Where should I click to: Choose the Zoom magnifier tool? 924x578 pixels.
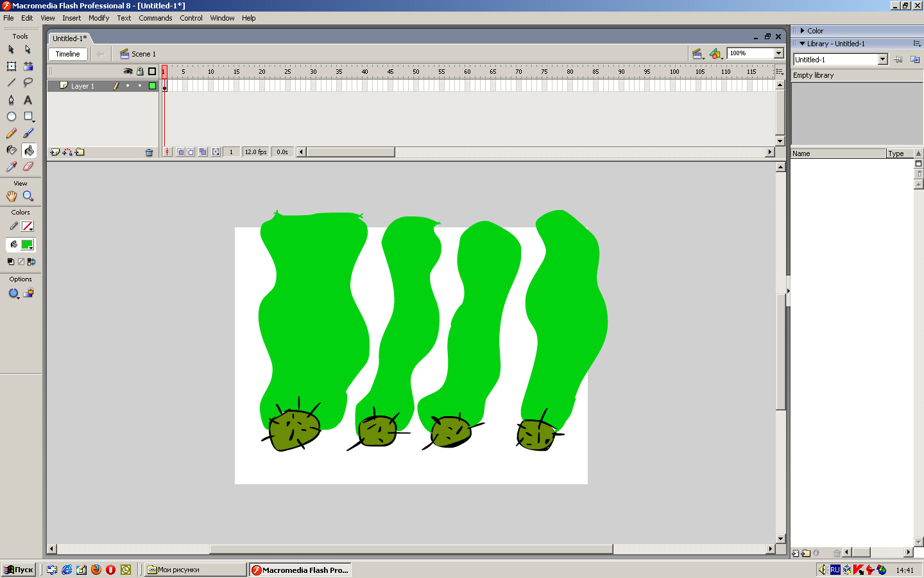pos(28,196)
